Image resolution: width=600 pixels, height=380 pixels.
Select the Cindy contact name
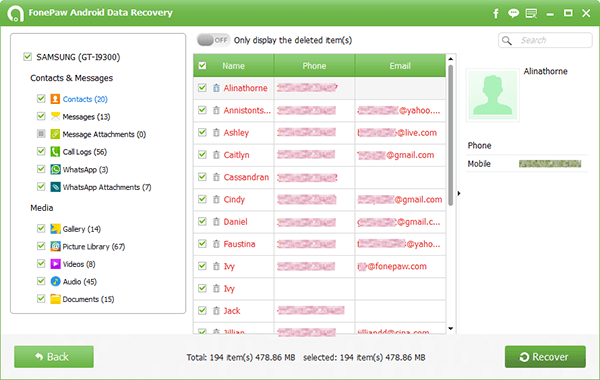234,199
